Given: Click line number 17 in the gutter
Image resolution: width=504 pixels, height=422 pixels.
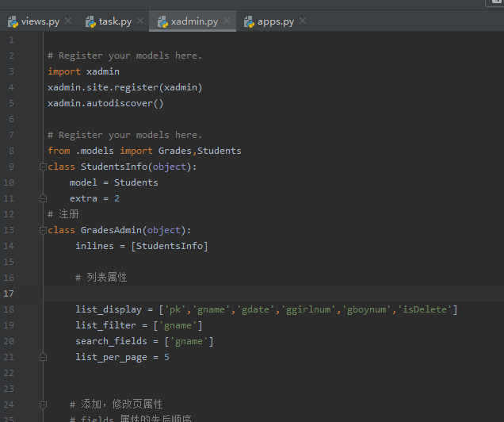Looking at the screenshot, I should 9,293.
